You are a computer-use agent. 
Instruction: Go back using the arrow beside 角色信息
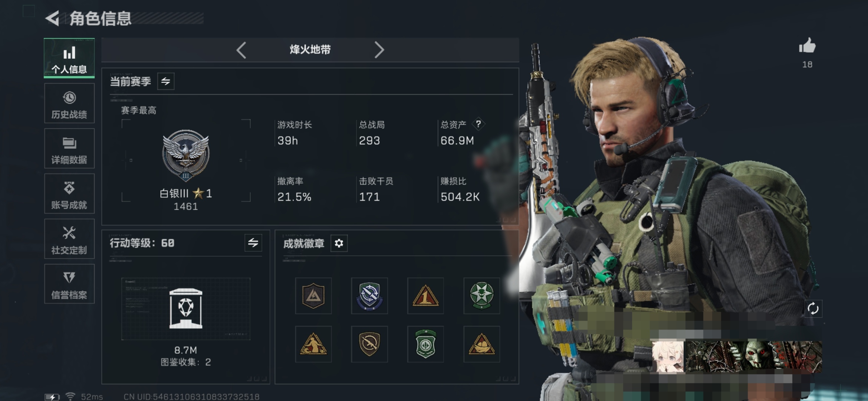53,19
